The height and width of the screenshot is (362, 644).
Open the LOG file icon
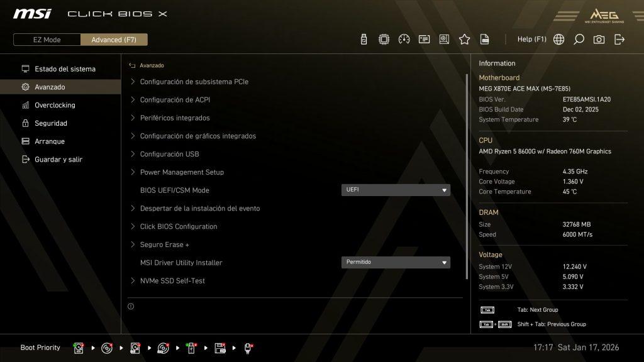[x=485, y=40]
